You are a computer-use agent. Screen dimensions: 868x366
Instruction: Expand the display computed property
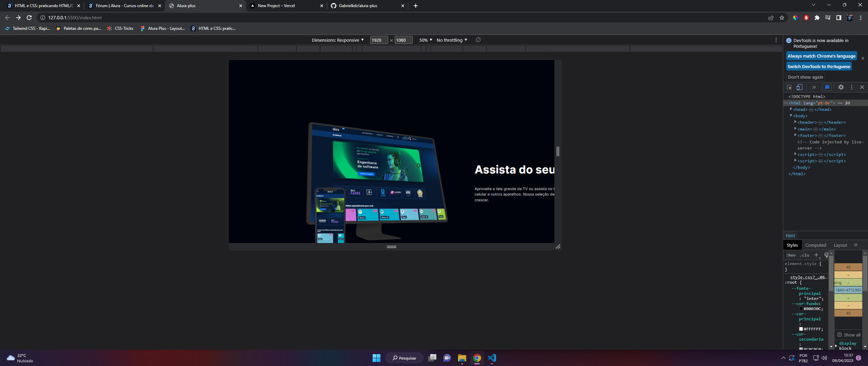(836, 345)
